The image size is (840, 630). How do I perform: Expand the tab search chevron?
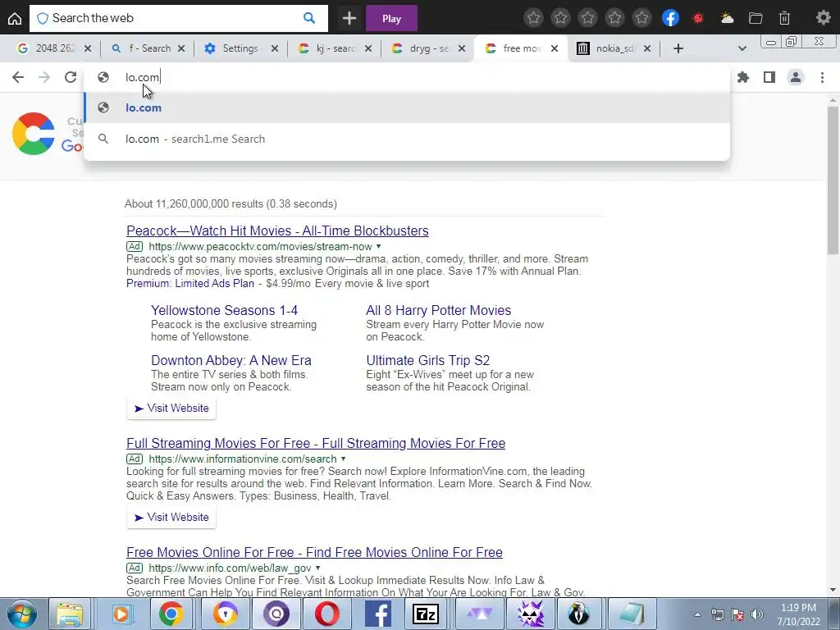pyautogui.click(x=742, y=48)
